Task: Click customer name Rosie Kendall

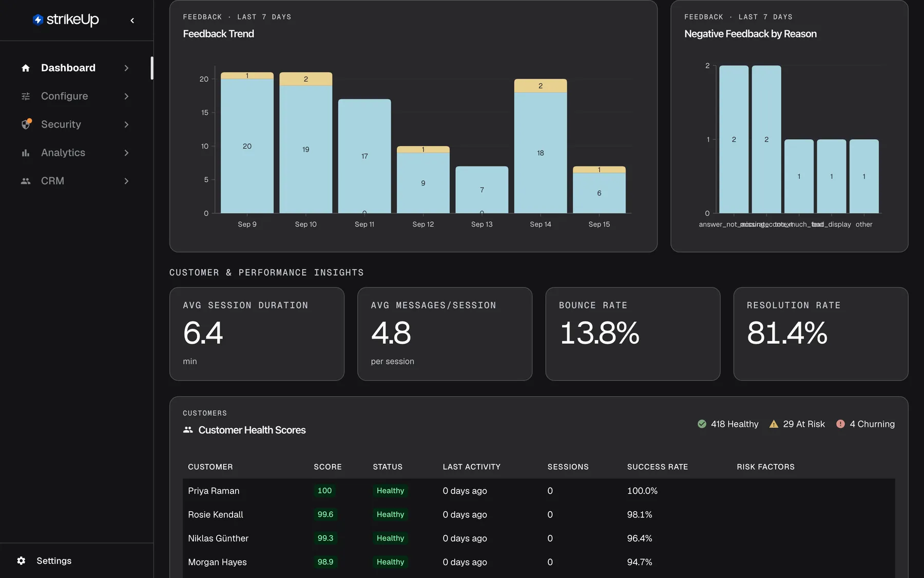Action: coord(215,514)
